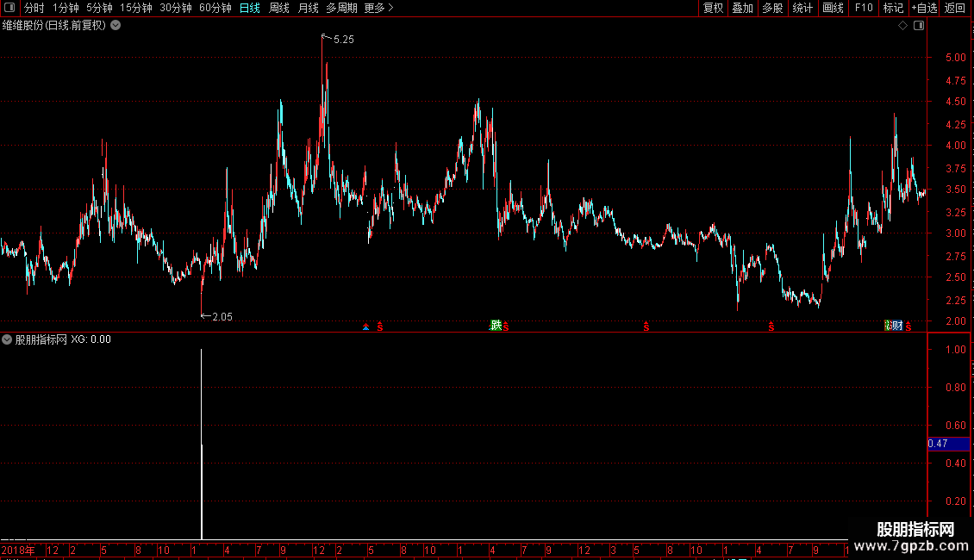Click the 维维股份(日线.前复权) chart title
The width and height of the screenshot is (974, 560).
(x=54, y=26)
